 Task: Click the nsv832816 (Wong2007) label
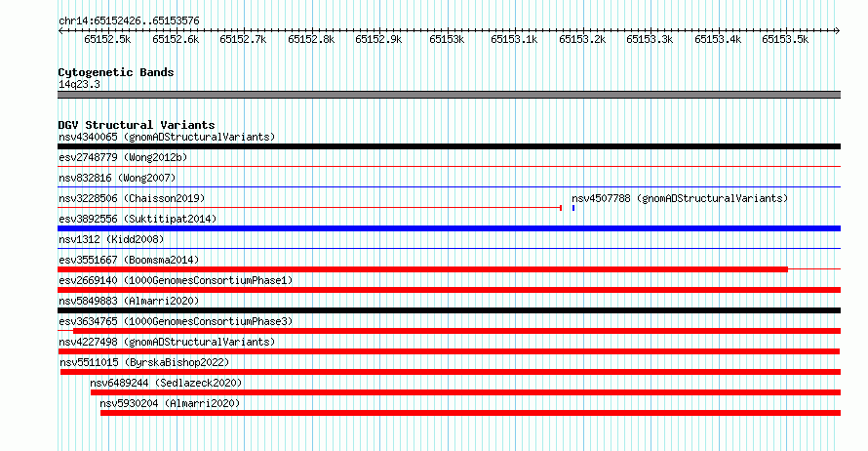tap(117, 178)
